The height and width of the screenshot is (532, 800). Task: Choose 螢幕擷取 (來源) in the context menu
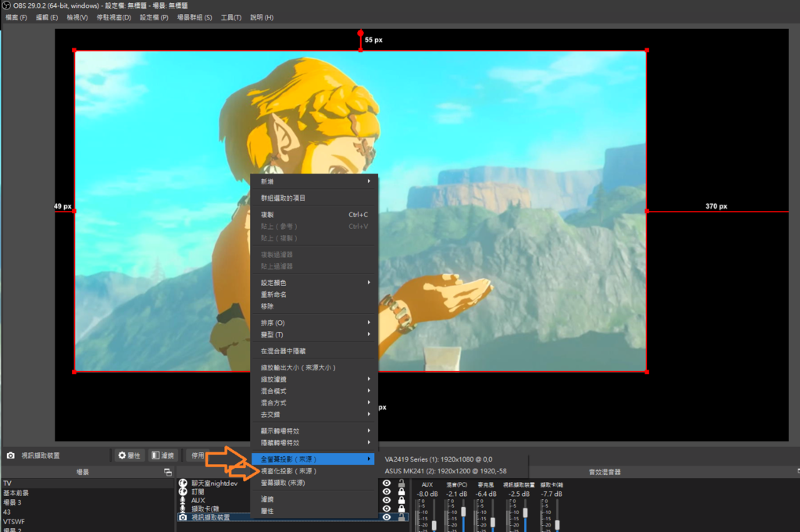[315, 483]
